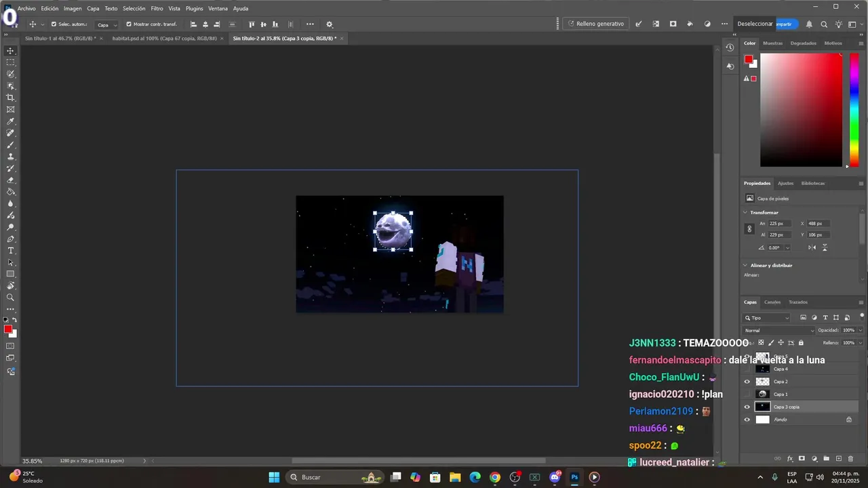Show the Capa 1 layer
The image size is (868, 488).
(x=747, y=394)
